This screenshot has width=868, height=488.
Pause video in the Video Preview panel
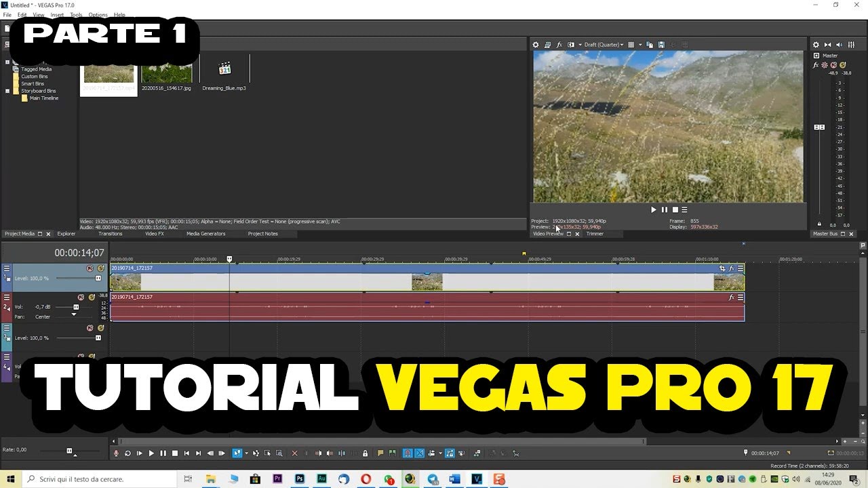[x=664, y=209]
